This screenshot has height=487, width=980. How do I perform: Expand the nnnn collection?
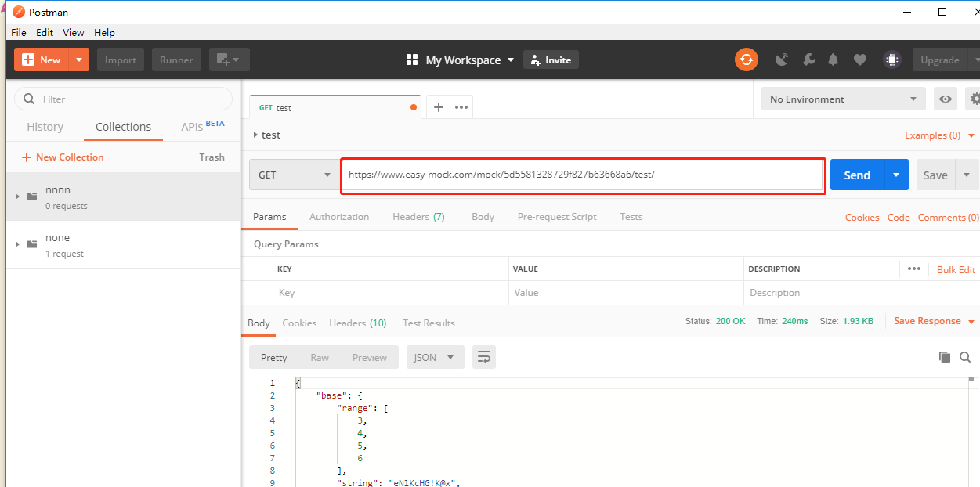pyautogui.click(x=17, y=196)
